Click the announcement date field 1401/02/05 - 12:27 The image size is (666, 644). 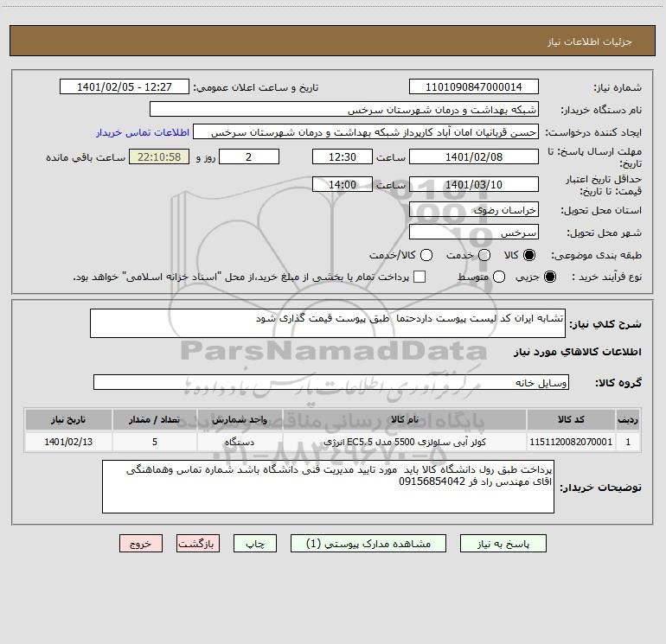click(125, 87)
